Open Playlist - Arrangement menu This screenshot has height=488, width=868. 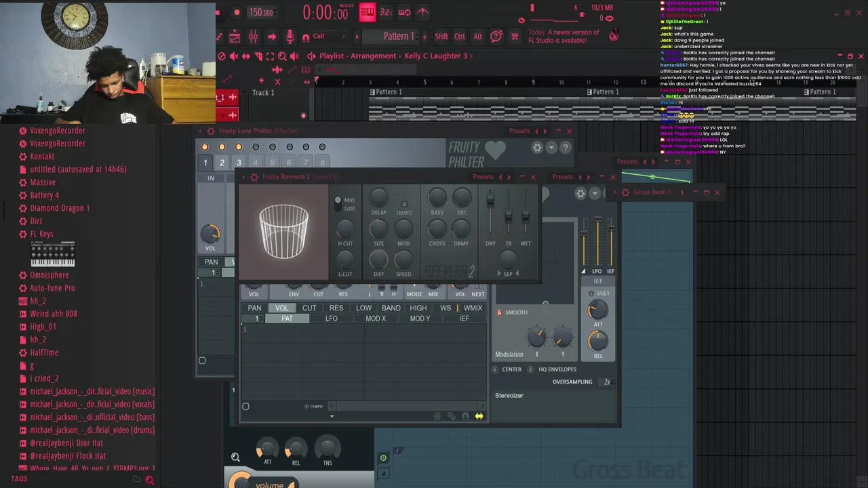(x=357, y=56)
